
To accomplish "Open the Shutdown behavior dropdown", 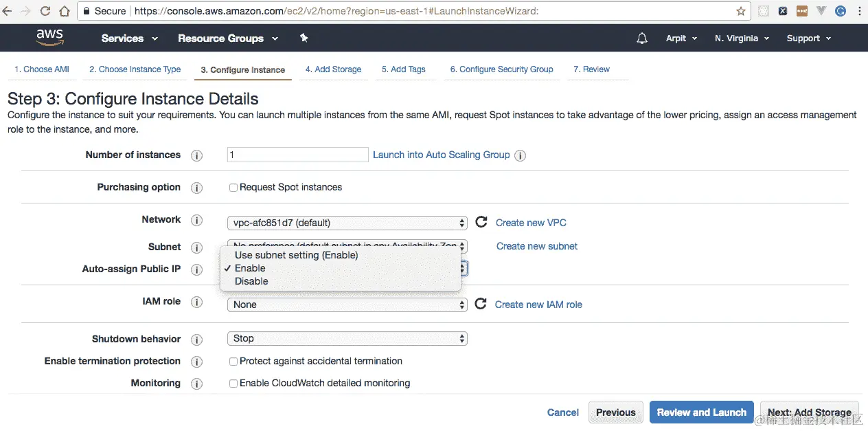I will click(x=347, y=338).
